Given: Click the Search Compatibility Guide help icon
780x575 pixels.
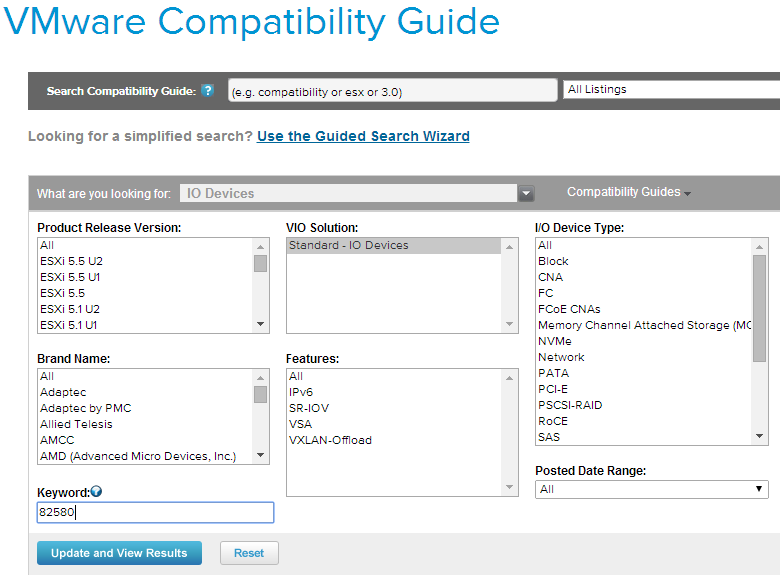Looking at the screenshot, I should [208, 91].
